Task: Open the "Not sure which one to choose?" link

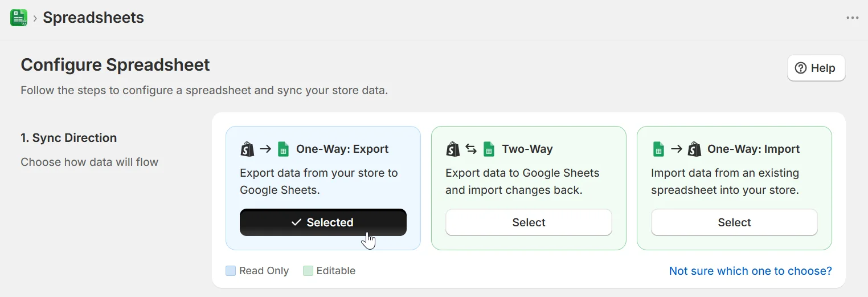Action: click(x=750, y=271)
